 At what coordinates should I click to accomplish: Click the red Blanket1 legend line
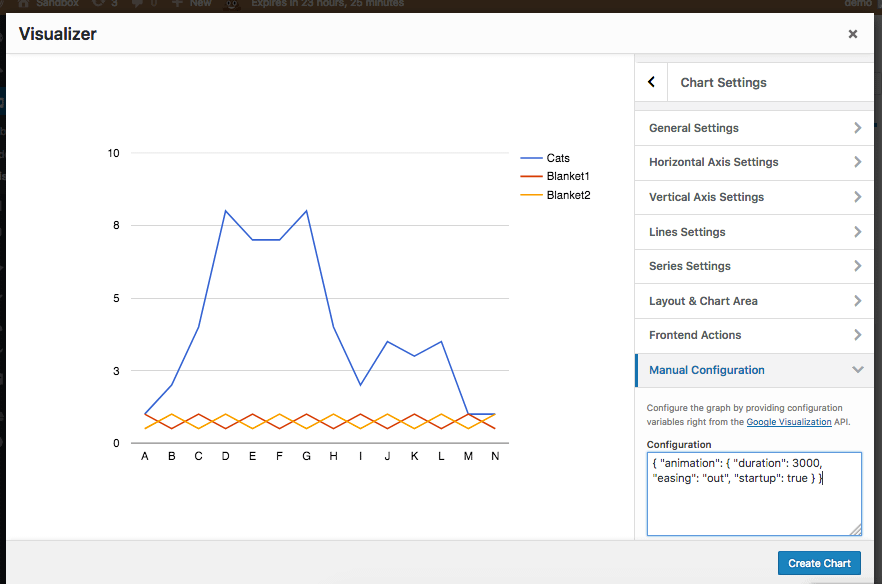point(531,177)
